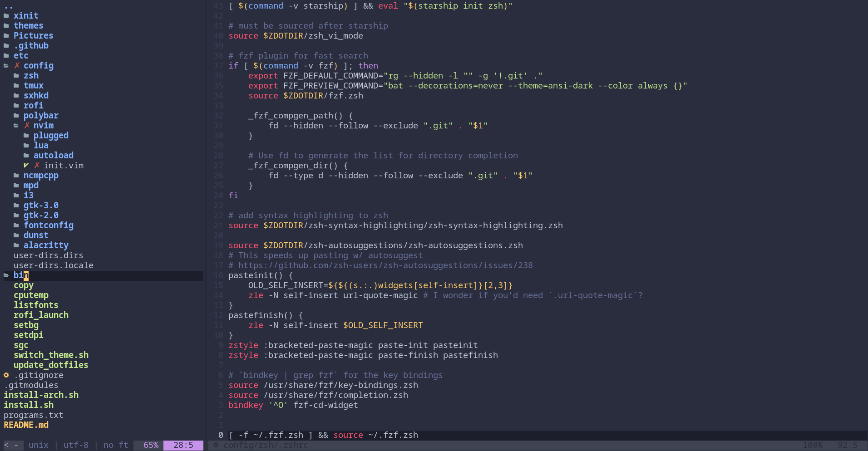The image size is (868, 451).
Task: Click the utf-8 encoding segment in statusline
Action: (x=76, y=445)
